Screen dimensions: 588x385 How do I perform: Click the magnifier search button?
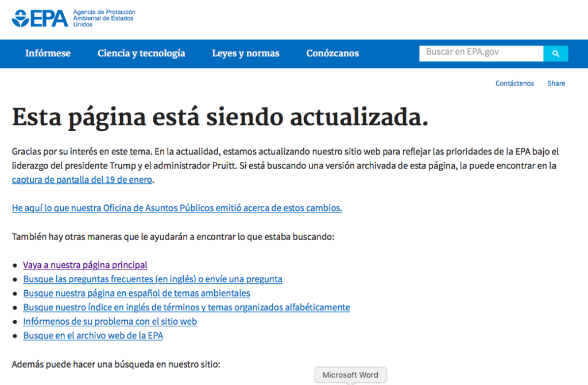click(x=556, y=53)
